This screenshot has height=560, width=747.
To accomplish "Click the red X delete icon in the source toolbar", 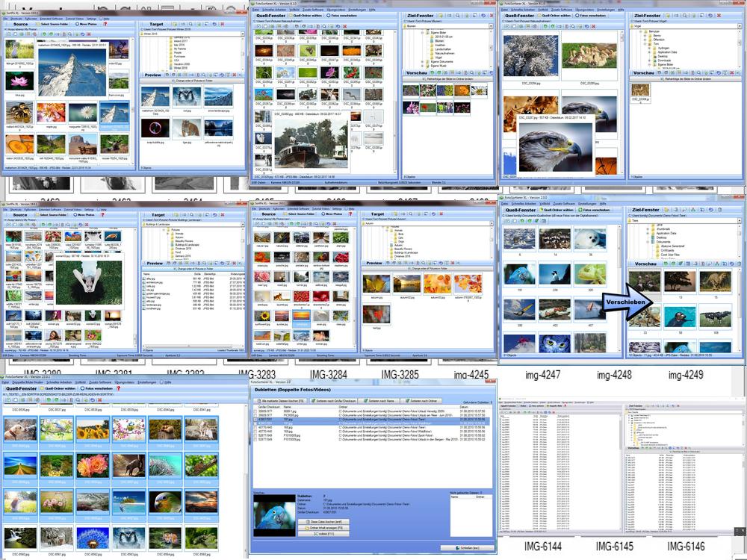I will click(x=89, y=32).
